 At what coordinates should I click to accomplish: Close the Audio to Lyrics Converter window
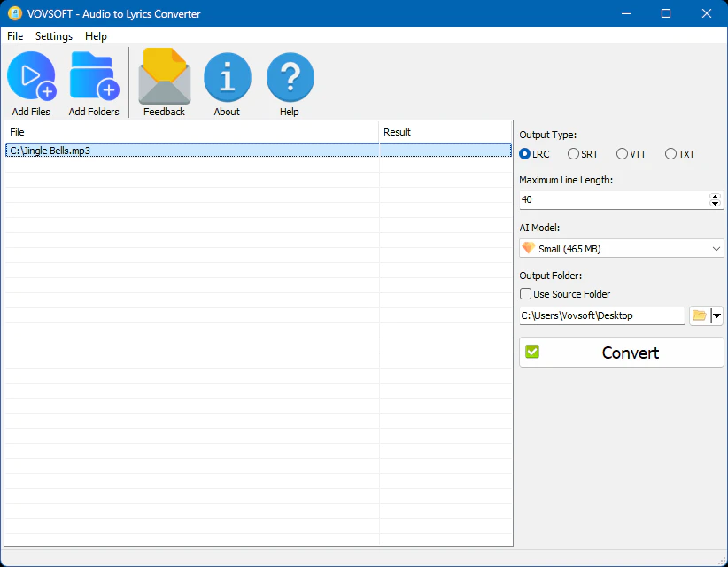point(706,13)
